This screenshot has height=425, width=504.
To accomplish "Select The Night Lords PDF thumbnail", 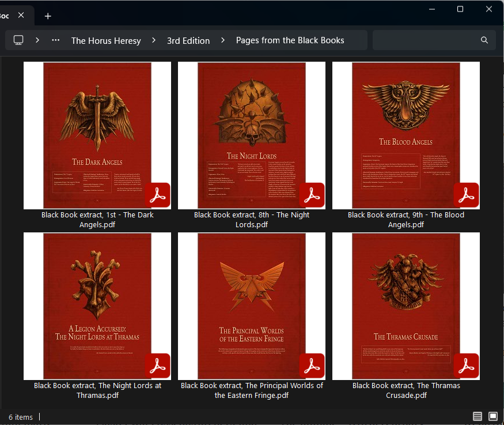I will (251, 135).
